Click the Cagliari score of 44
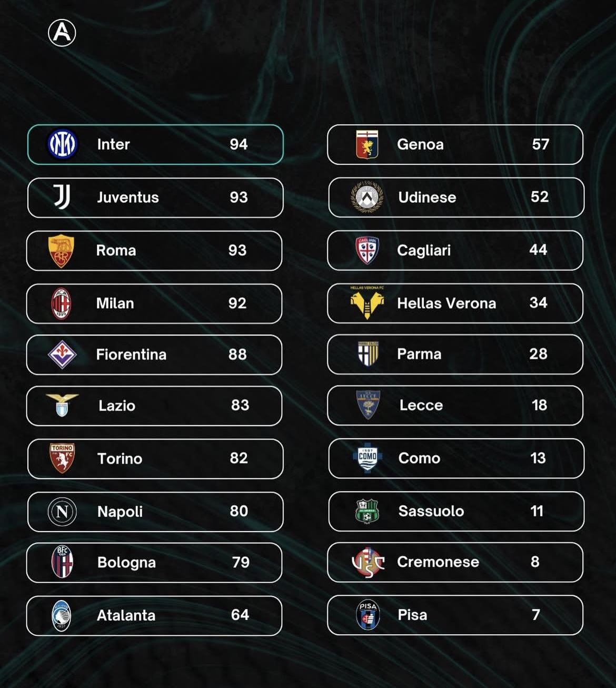 (538, 250)
